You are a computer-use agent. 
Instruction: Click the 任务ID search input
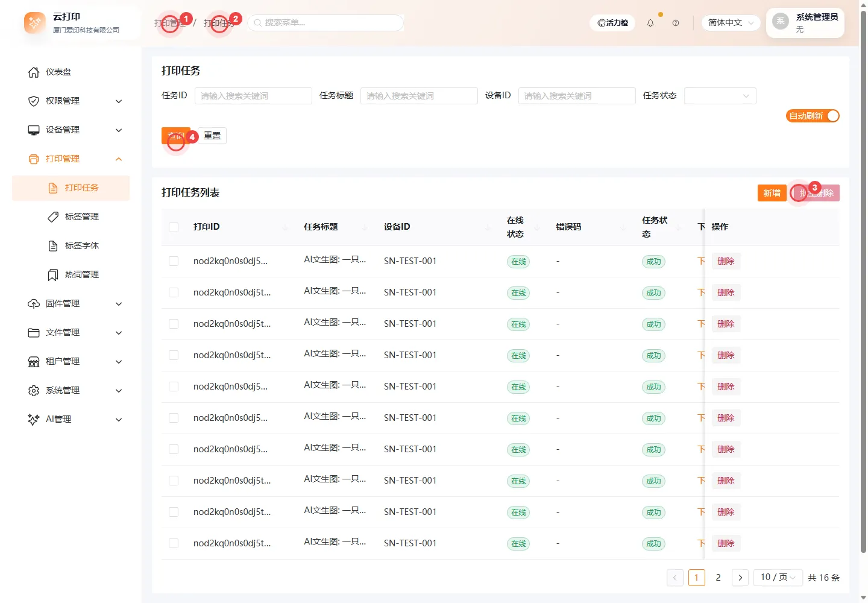[253, 96]
